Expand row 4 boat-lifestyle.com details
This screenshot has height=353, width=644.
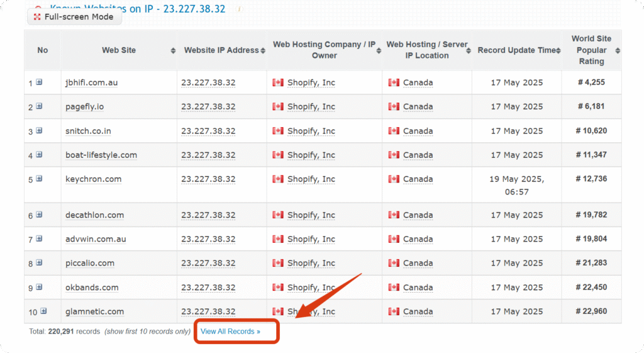[39, 155]
